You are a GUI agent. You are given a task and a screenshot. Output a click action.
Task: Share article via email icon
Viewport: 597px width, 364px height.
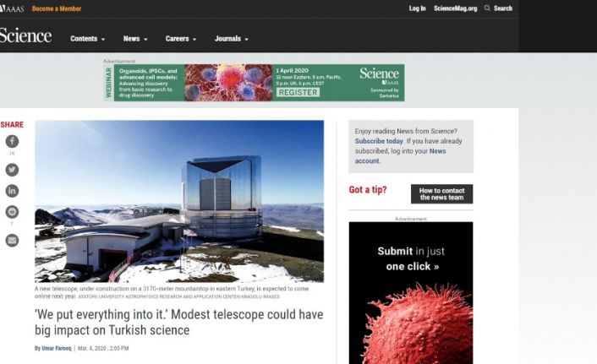tap(12, 240)
